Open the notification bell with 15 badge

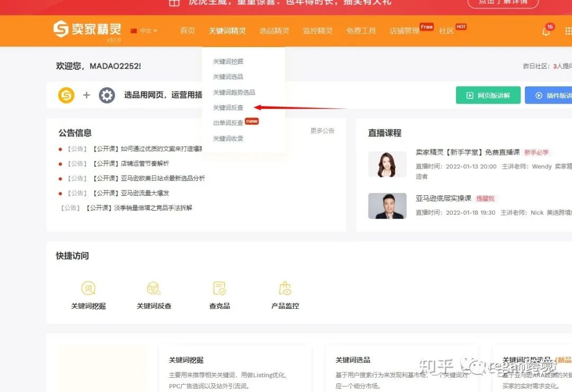pyautogui.click(x=546, y=31)
